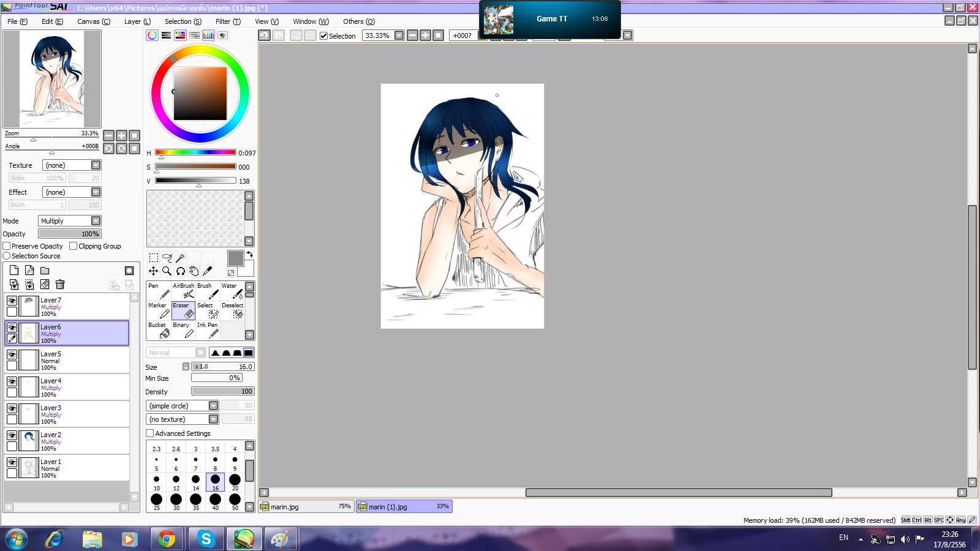The width and height of the screenshot is (980, 551).
Task: Pick the Select brush tool
Action: pos(208,310)
